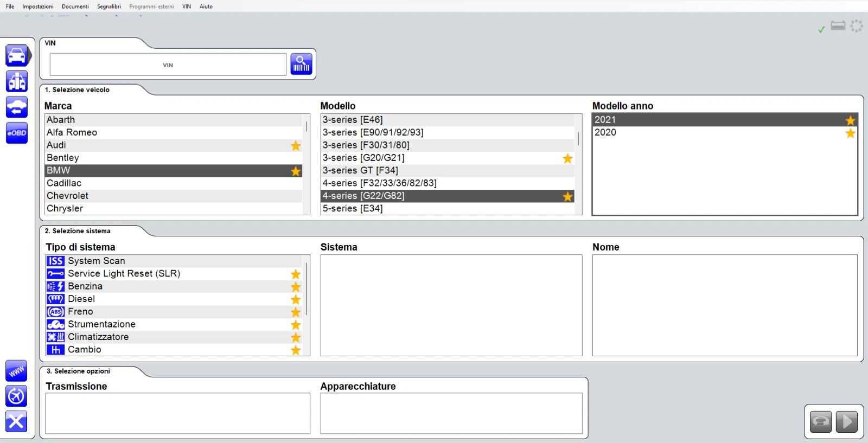This screenshot has width=868, height=443.
Task: Click the Modello list scrollbar
Action: click(578, 138)
